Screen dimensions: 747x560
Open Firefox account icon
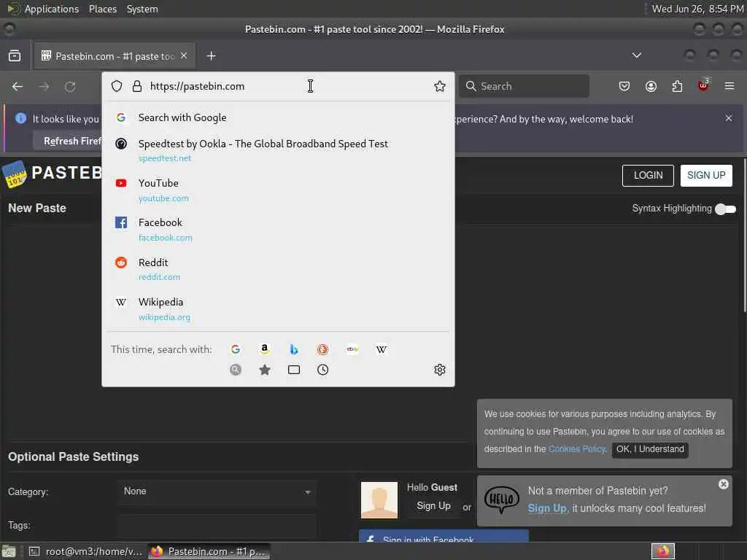point(651,86)
